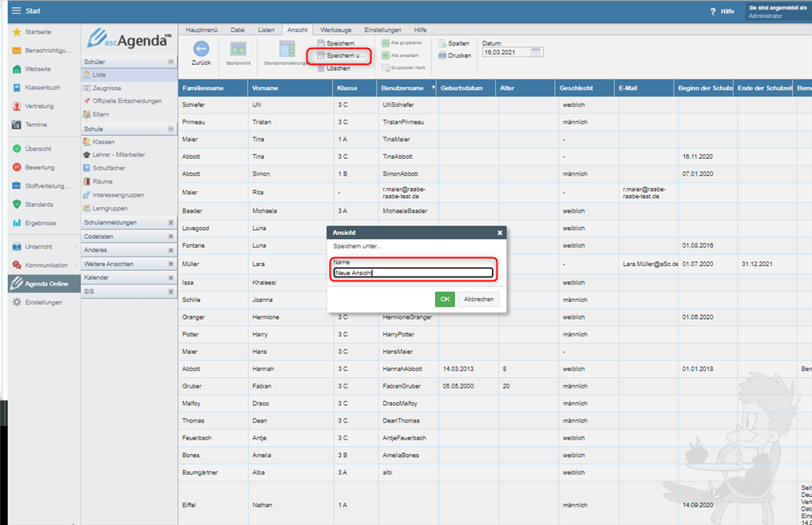Open Vertretung in the left sidebar
Viewport: 812px width, 525px height.
(39, 106)
